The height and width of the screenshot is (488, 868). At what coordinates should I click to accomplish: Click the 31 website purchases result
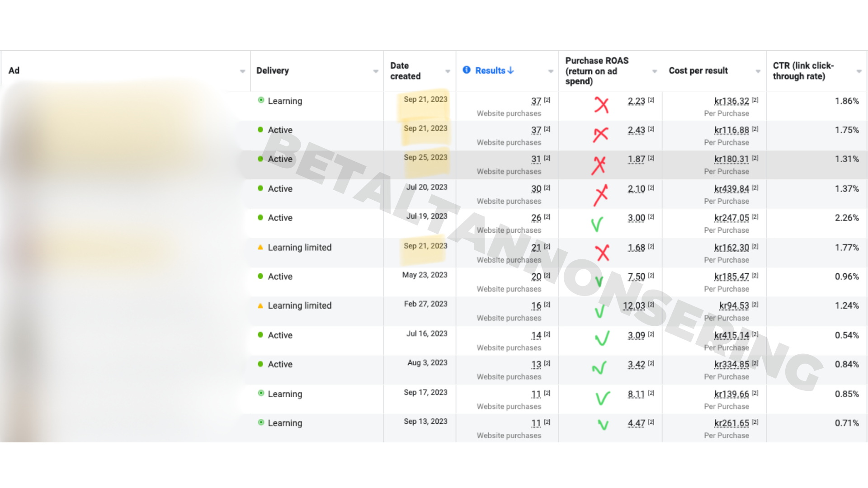[x=536, y=159]
